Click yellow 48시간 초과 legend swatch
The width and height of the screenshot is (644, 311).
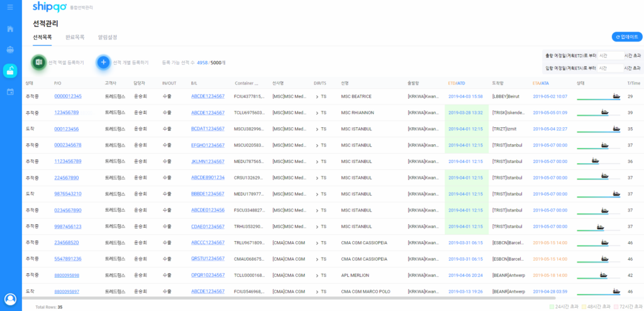point(584,307)
